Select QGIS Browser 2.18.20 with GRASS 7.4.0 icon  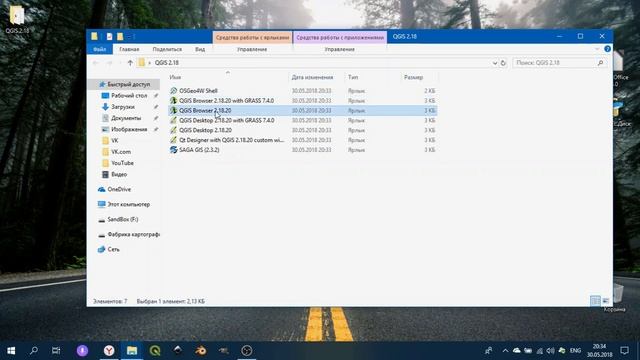(173, 100)
